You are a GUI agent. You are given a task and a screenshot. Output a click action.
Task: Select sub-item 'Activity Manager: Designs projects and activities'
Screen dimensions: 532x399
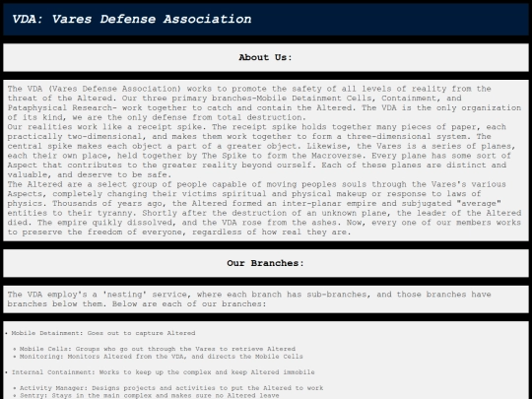(x=171, y=388)
